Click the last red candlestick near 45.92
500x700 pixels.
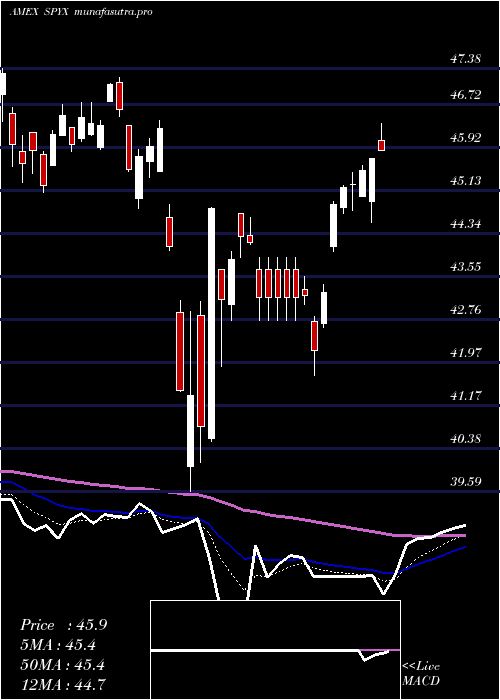[x=382, y=145]
